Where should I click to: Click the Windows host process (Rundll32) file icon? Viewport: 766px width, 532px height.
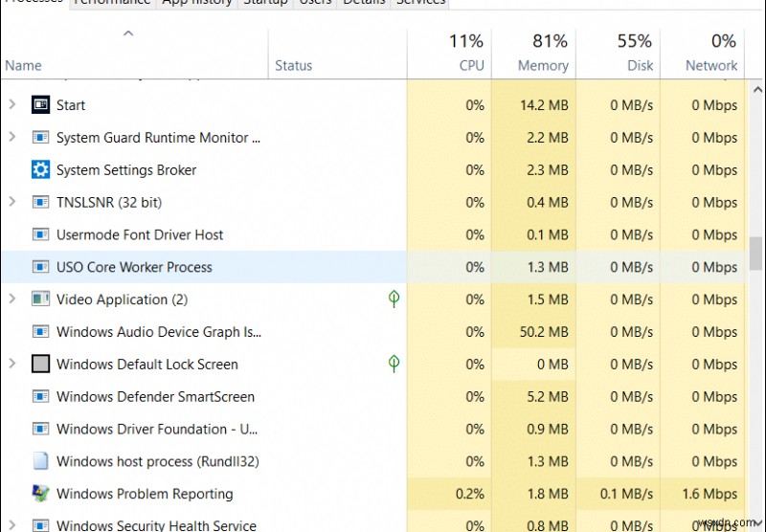click(40, 461)
